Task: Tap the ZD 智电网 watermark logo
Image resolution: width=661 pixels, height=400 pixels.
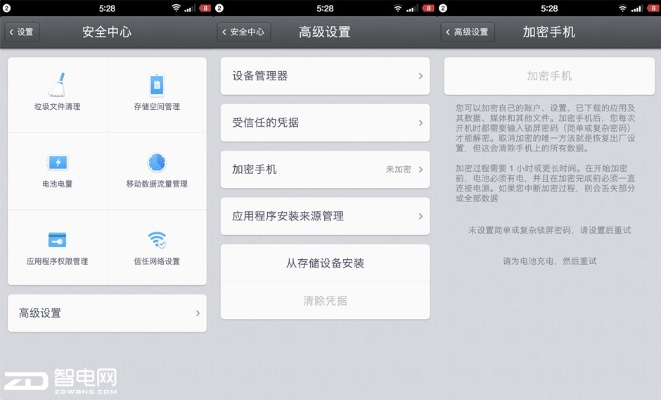Action: [60, 381]
